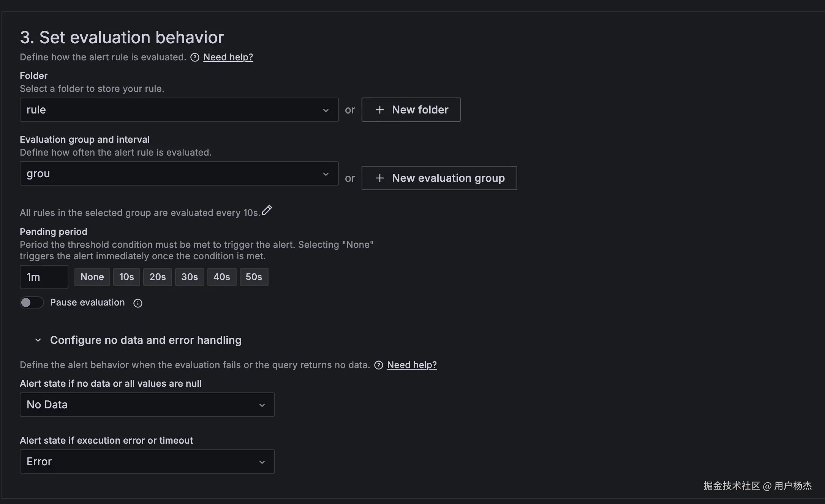Open the Need help link under the heading

point(228,57)
